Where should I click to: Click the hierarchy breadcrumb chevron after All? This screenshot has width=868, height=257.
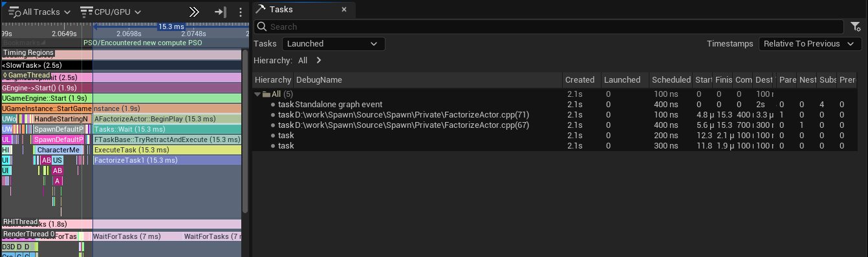(x=319, y=60)
